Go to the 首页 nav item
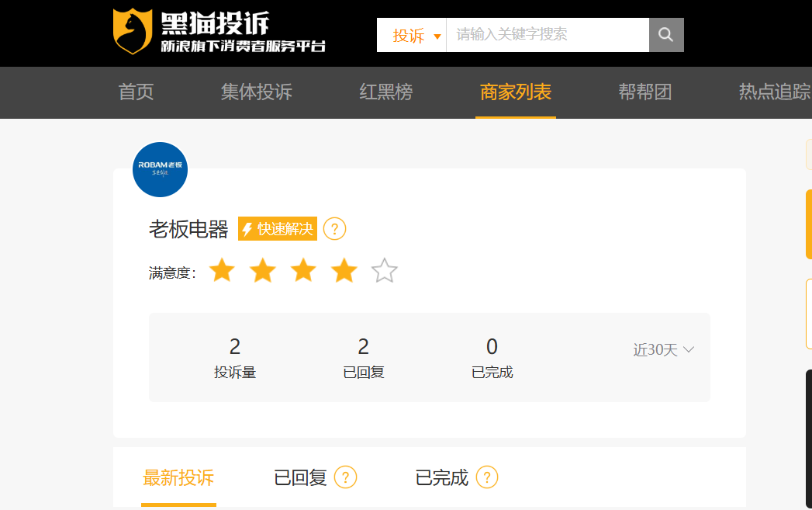The height and width of the screenshot is (510, 812). coord(136,92)
